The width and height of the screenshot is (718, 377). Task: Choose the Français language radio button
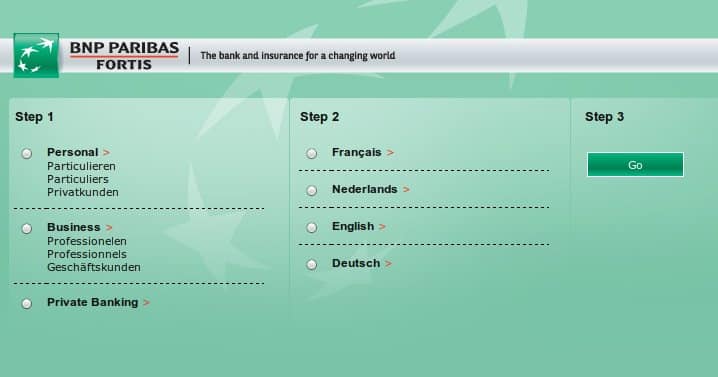[312, 153]
